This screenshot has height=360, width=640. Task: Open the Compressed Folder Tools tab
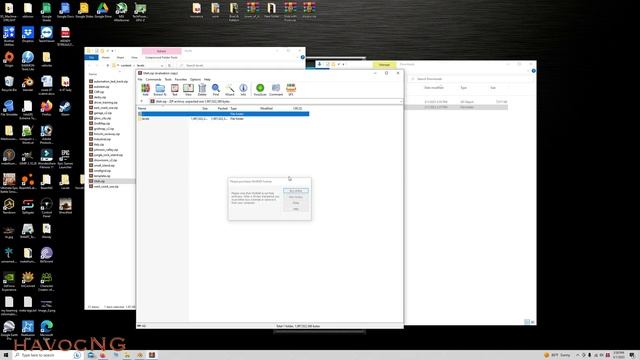pyautogui.click(x=161, y=58)
